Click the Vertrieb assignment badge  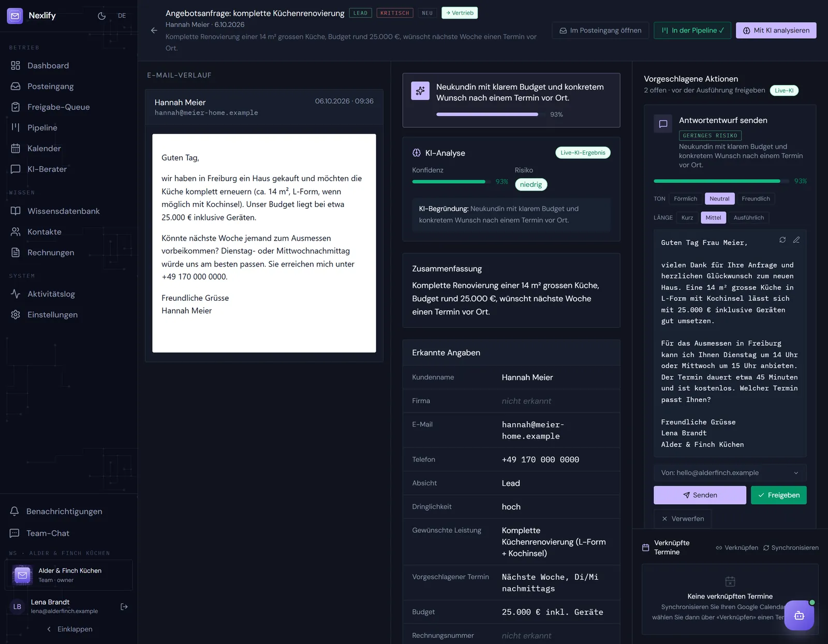(460, 13)
